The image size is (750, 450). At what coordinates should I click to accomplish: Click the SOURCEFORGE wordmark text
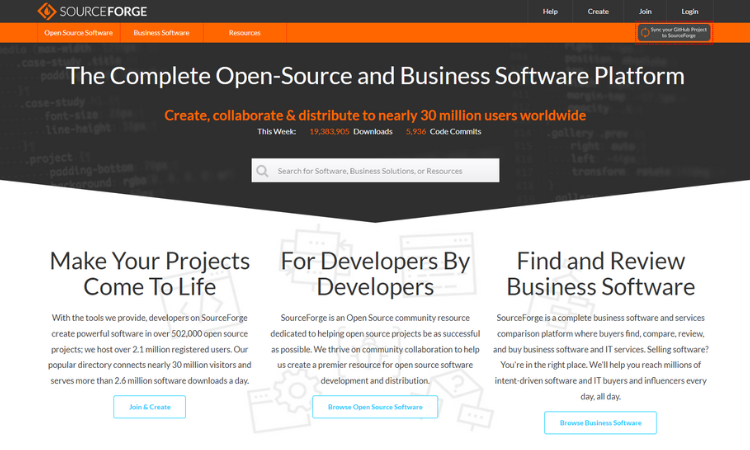(x=103, y=11)
